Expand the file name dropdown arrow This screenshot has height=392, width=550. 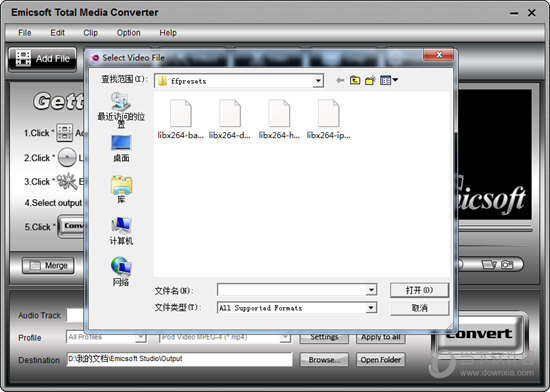(x=371, y=290)
